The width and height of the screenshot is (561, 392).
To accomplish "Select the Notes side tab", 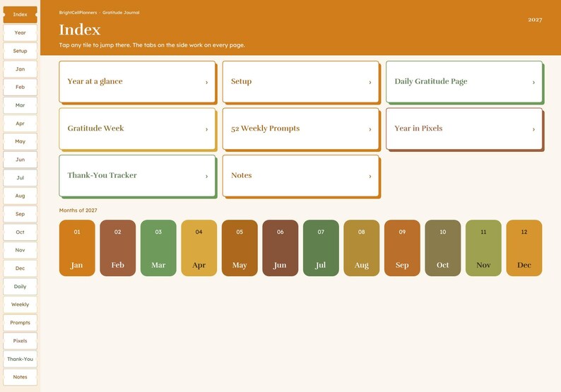I will click(20, 377).
